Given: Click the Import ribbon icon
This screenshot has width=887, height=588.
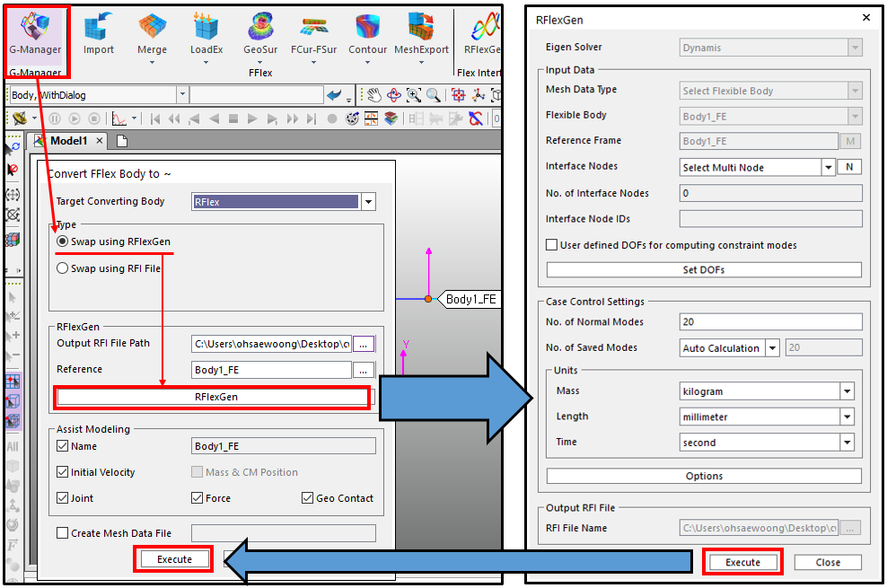Looking at the screenshot, I should pyautogui.click(x=99, y=31).
